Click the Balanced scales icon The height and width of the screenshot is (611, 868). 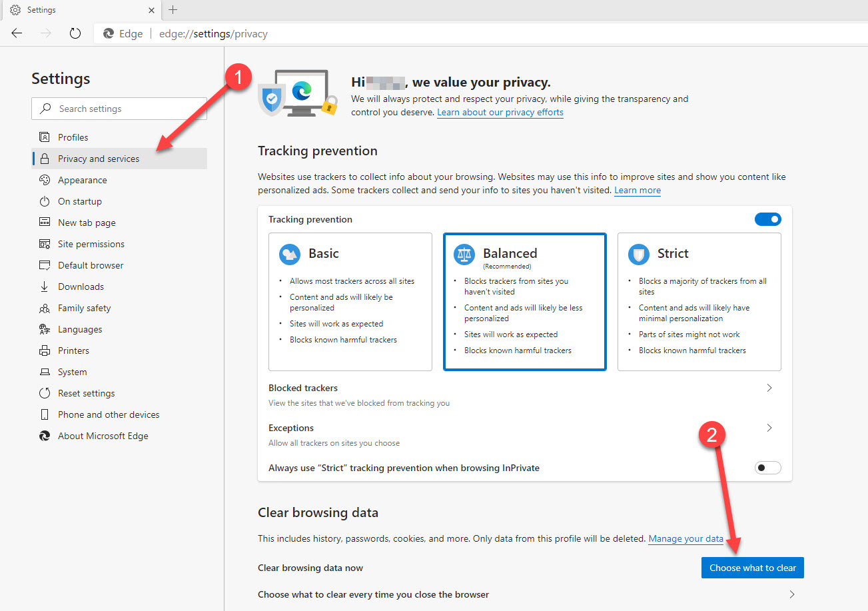point(464,254)
